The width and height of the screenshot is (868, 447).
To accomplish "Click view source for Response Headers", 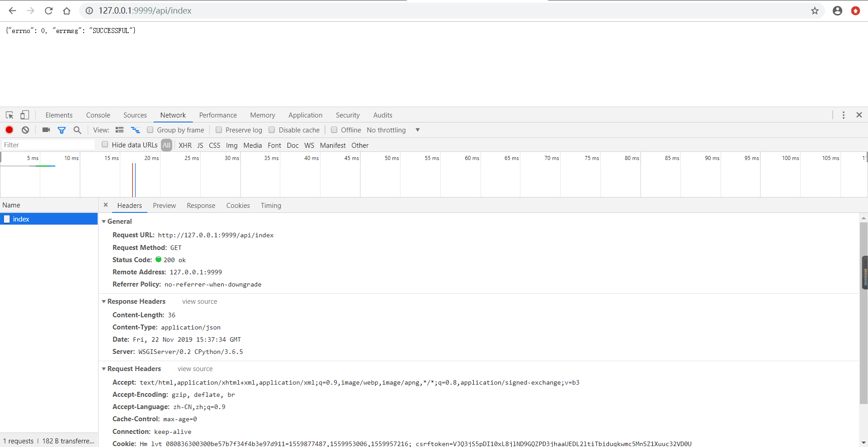I will click(x=199, y=301).
